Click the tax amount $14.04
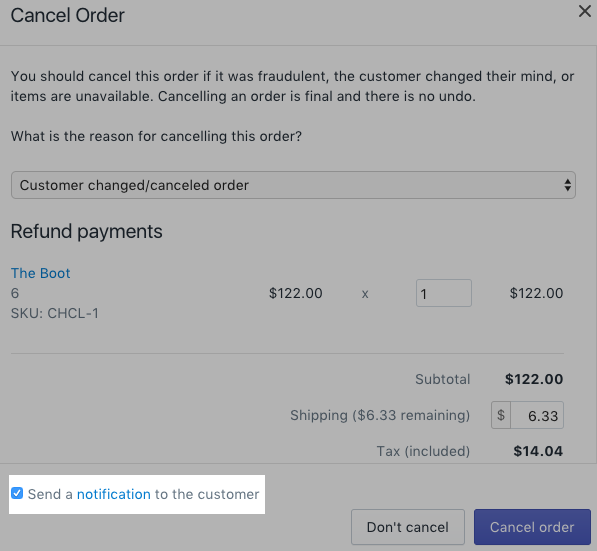 538,451
